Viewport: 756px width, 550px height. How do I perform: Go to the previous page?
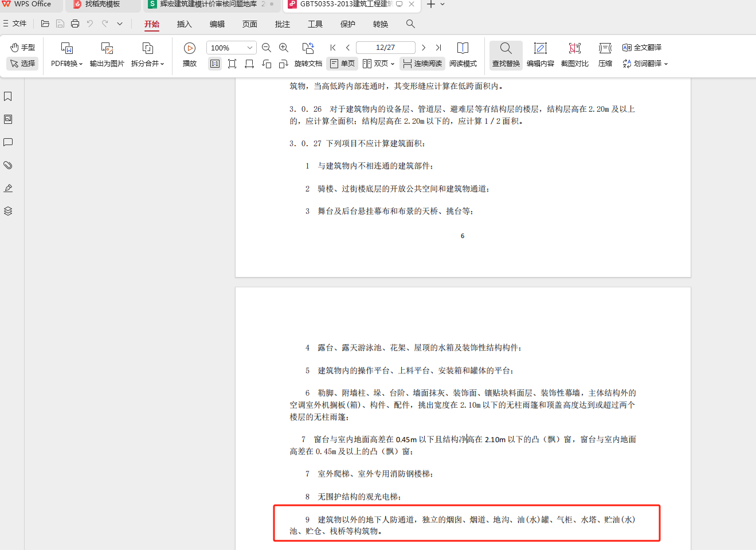coord(348,48)
